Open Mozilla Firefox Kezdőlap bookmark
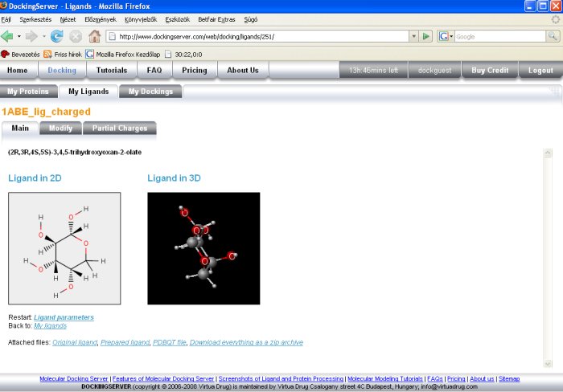 (x=123, y=54)
